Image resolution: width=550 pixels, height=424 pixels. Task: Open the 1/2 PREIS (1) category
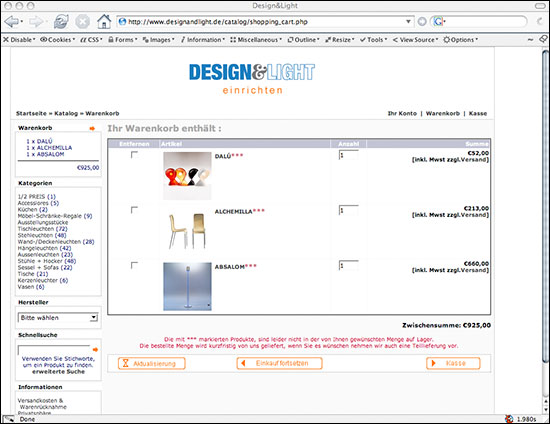36,196
